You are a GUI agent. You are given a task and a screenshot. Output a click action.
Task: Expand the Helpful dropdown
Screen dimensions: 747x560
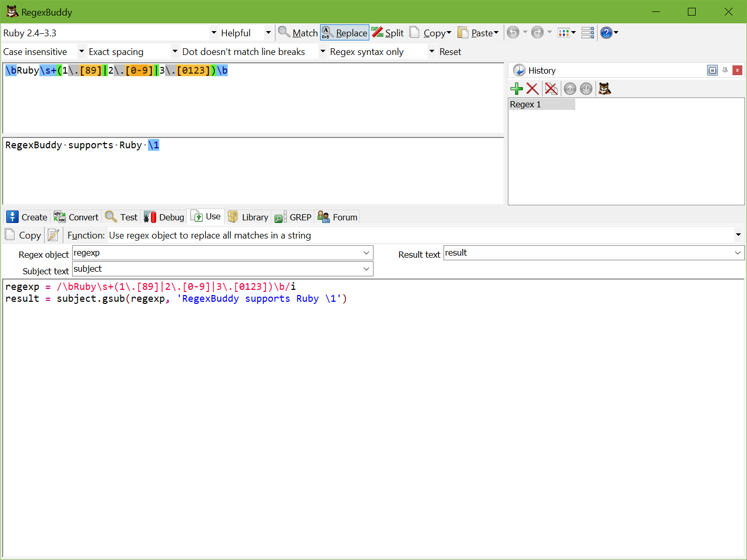[x=268, y=33]
